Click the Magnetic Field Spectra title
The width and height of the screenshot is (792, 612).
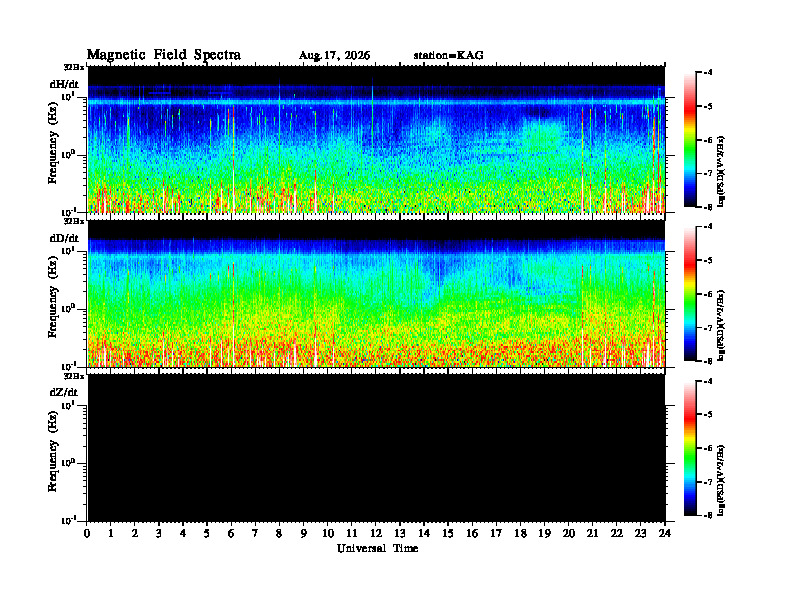(164, 55)
